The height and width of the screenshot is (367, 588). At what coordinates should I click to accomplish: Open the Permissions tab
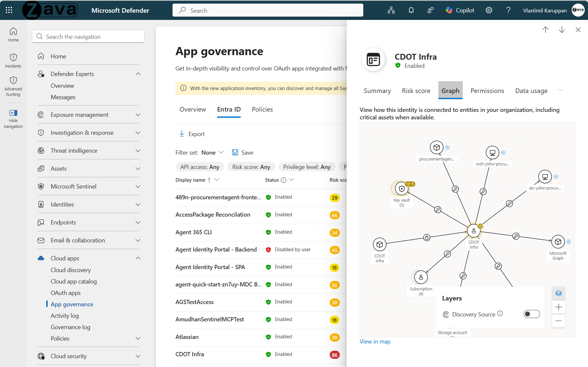coord(487,91)
